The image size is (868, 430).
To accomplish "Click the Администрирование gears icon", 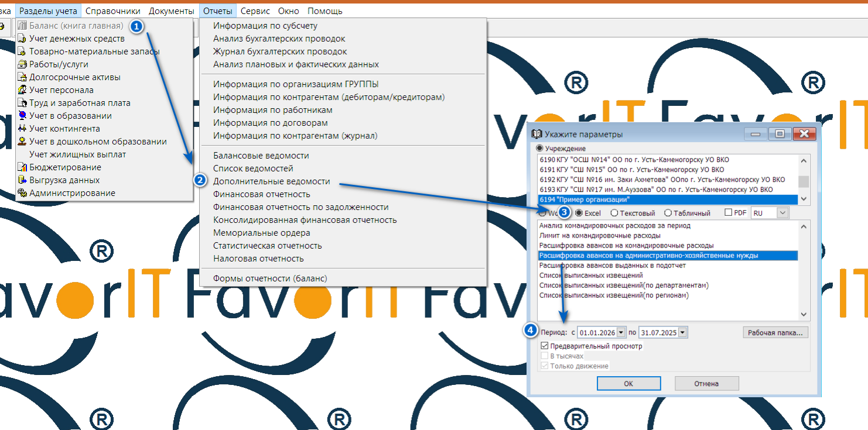I will [x=23, y=193].
